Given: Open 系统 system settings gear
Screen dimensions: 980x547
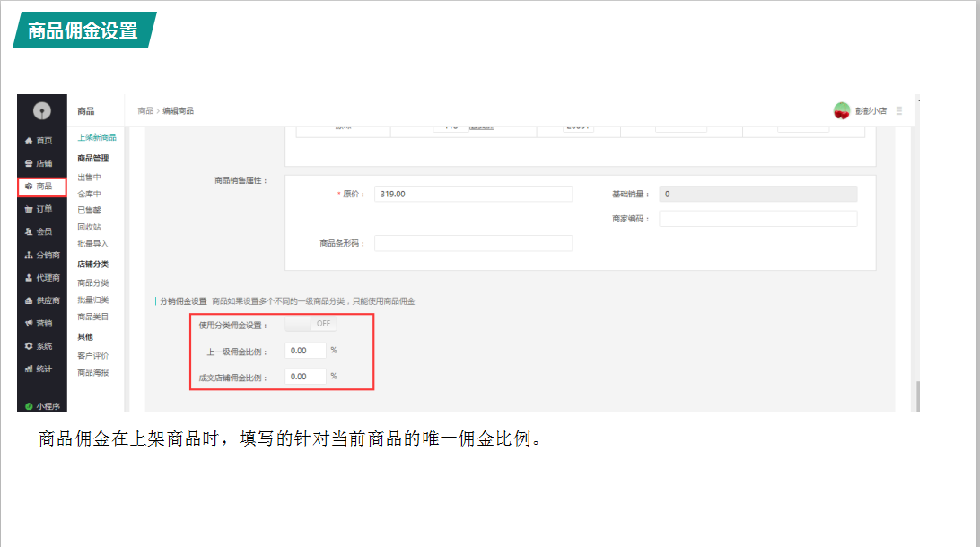Looking at the screenshot, I should (29, 346).
